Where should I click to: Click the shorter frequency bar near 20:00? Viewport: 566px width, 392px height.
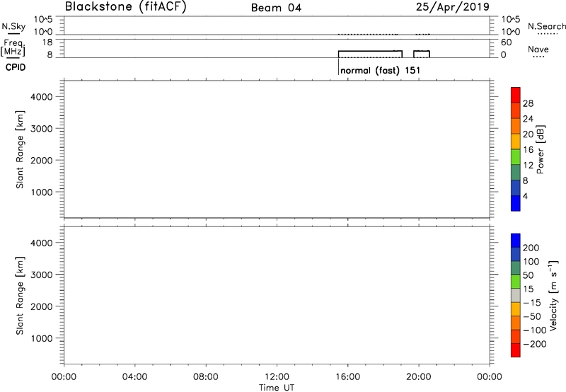(x=422, y=54)
